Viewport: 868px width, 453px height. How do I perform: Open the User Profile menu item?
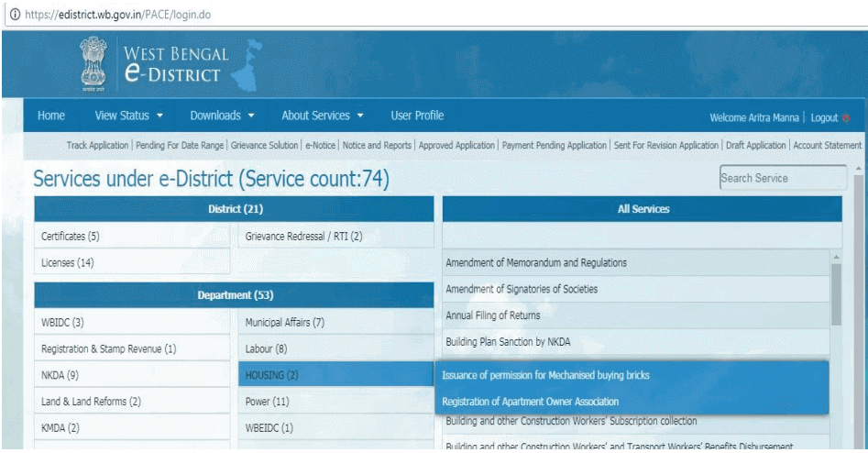[417, 116]
